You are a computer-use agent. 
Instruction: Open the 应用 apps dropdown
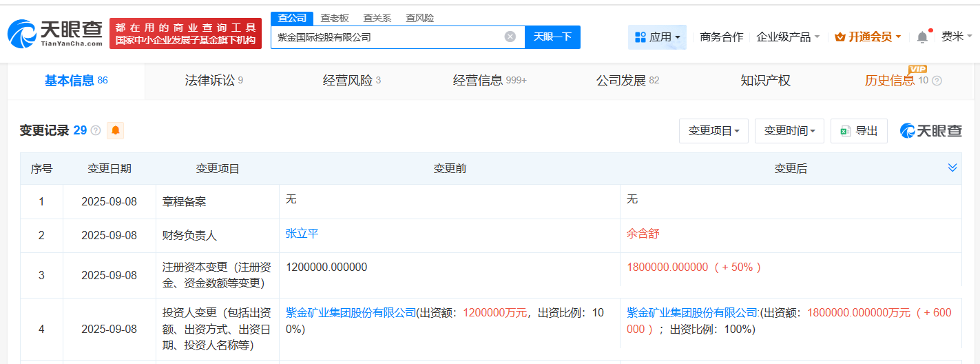[x=657, y=37]
